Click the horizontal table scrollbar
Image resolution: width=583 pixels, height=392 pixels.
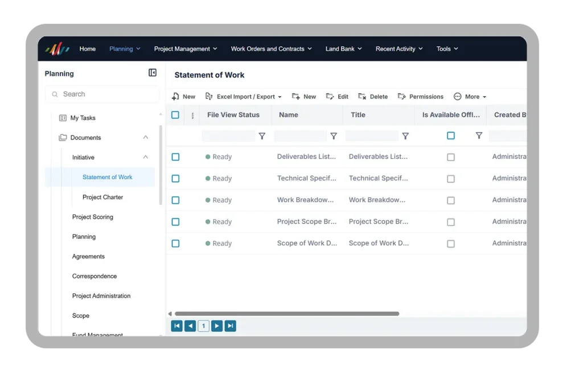pos(287,313)
